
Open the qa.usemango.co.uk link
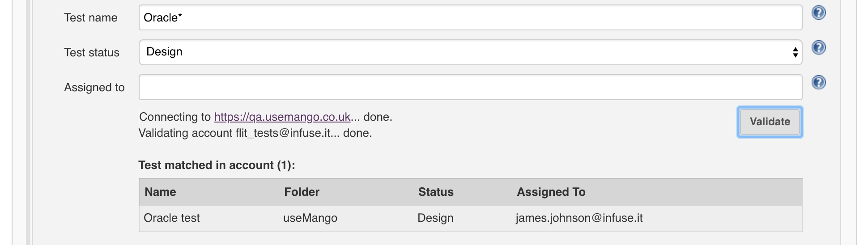[282, 117]
